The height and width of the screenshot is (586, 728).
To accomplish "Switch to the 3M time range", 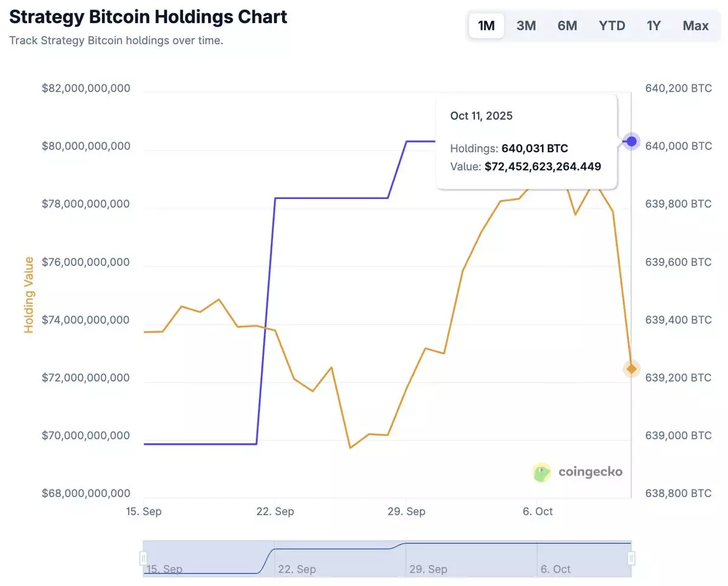I will (526, 25).
